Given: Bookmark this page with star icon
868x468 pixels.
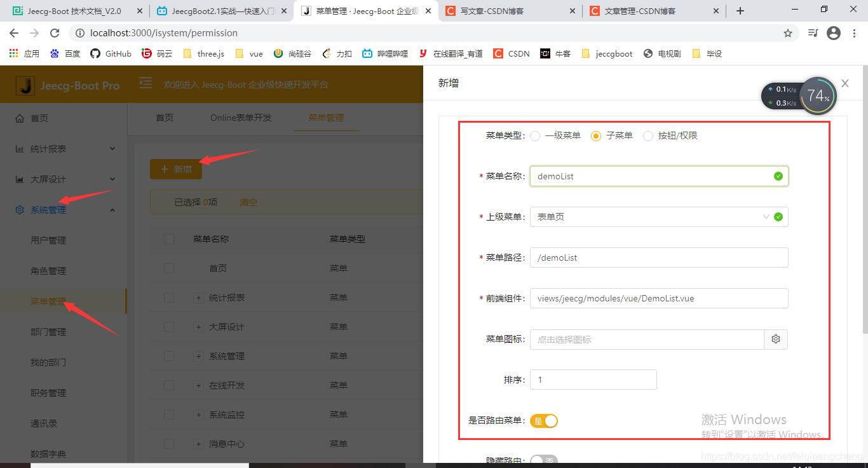Looking at the screenshot, I should pos(788,33).
